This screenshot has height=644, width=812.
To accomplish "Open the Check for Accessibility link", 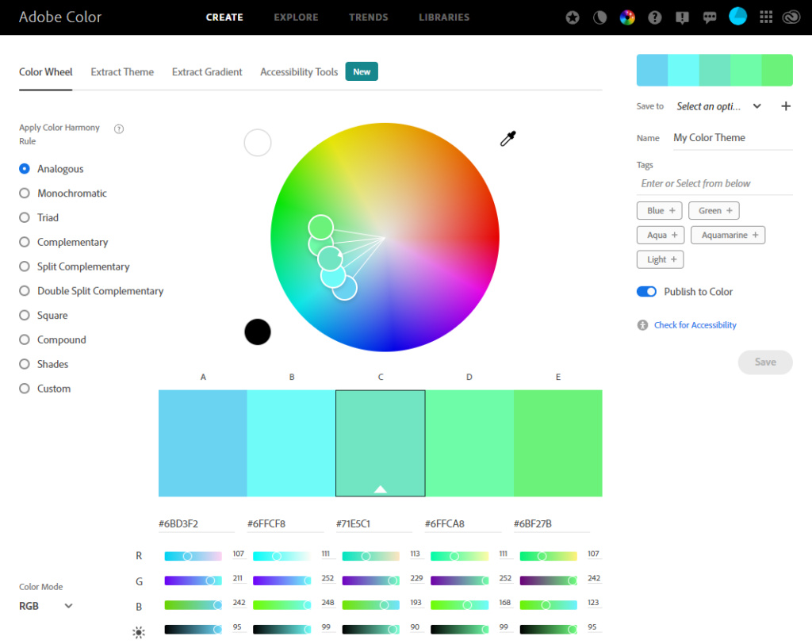I will [695, 325].
